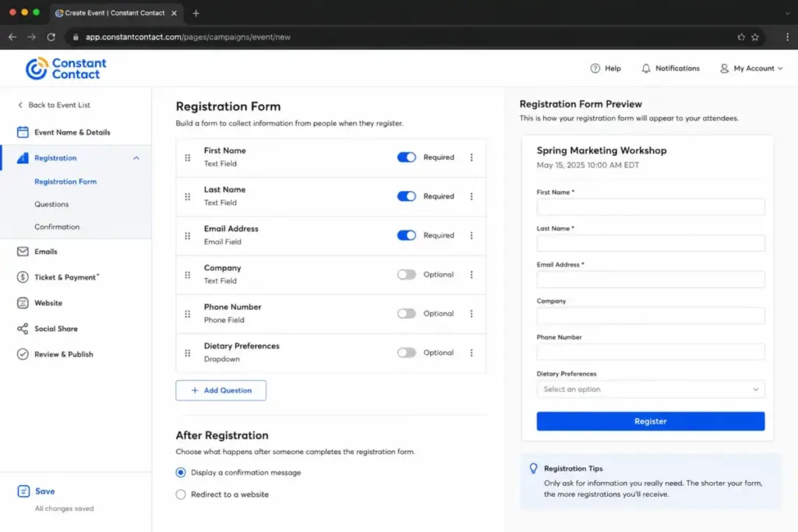Open more options for Phone Number field
Image resolution: width=798 pixels, height=532 pixels.
(471, 313)
